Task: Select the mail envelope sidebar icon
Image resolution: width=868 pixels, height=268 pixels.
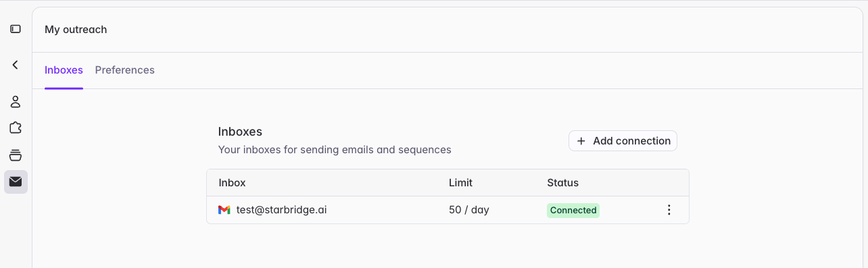Action: click(x=16, y=182)
